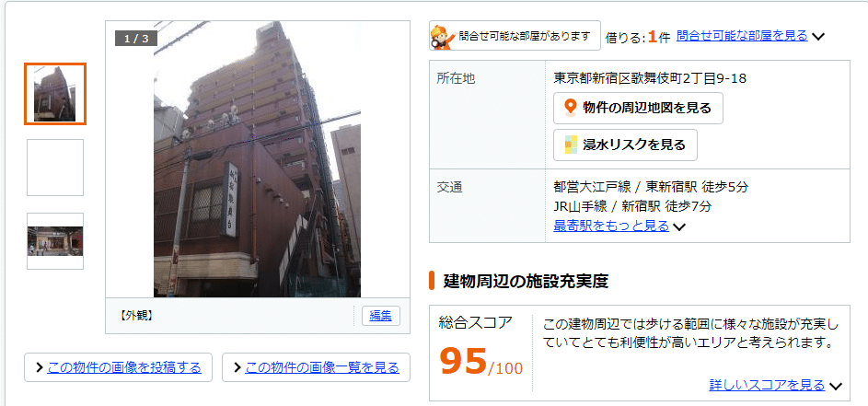Screen dimensions: 868x406
Task: Expand 問合せ可能な部屋を見る chevron
Action: pos(818,37)
